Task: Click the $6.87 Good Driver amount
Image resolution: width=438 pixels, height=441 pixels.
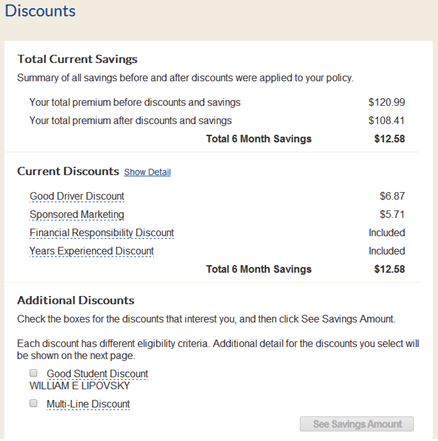Action: coord(392,196)
